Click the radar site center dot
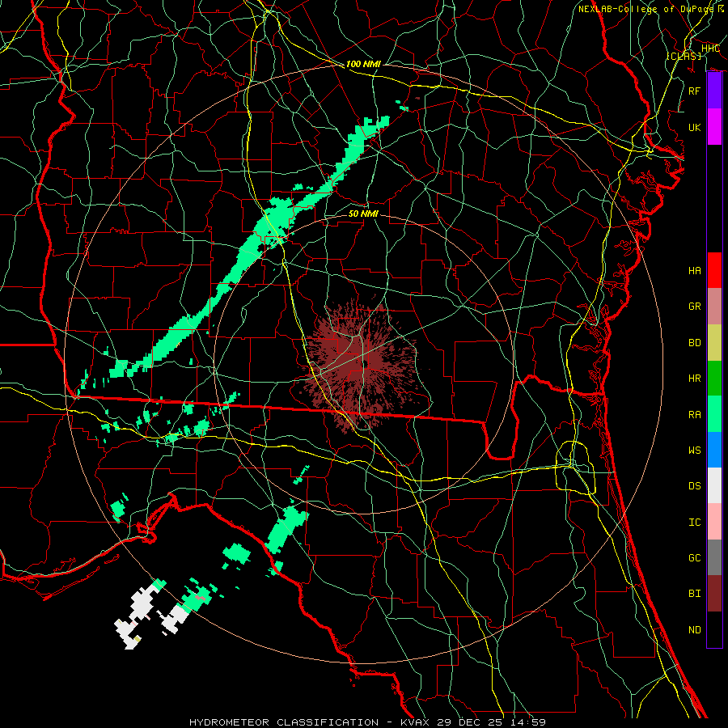The width and height of the screenshot is (728, 728). click(366, 363)
